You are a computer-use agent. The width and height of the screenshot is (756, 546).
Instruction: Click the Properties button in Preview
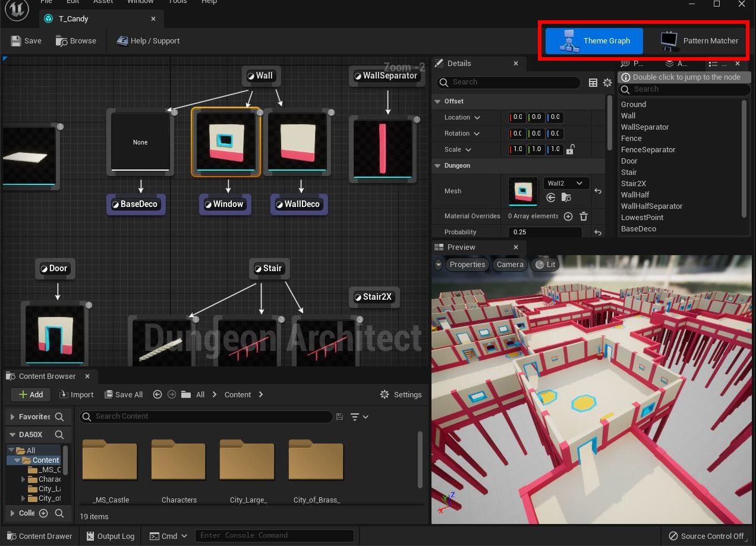coord(467,265)
